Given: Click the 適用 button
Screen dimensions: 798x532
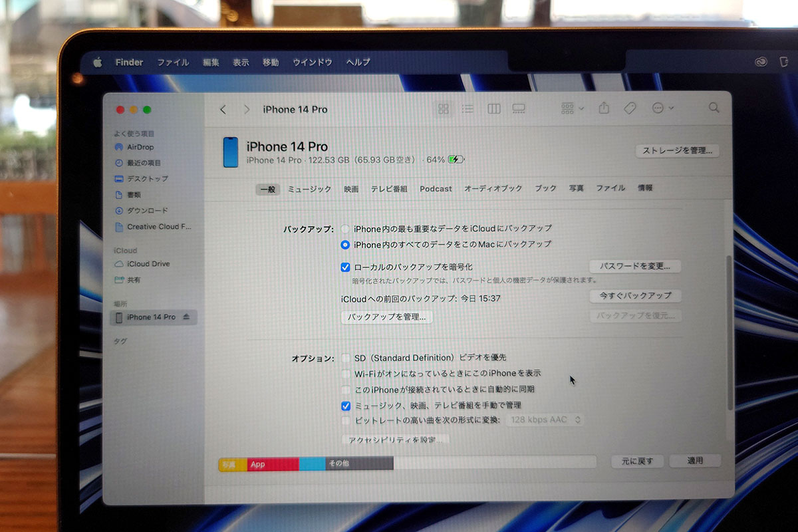Looking at the screenshot, I should 695,461.
